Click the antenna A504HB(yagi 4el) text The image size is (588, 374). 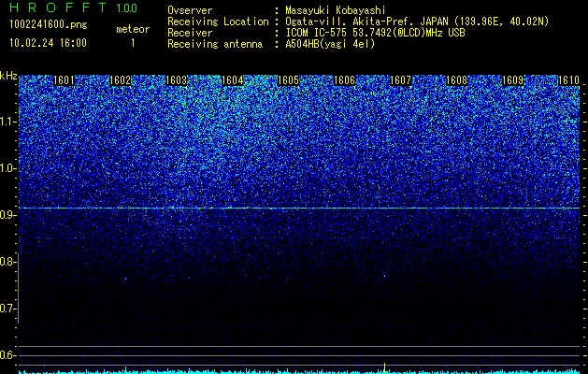330,44
